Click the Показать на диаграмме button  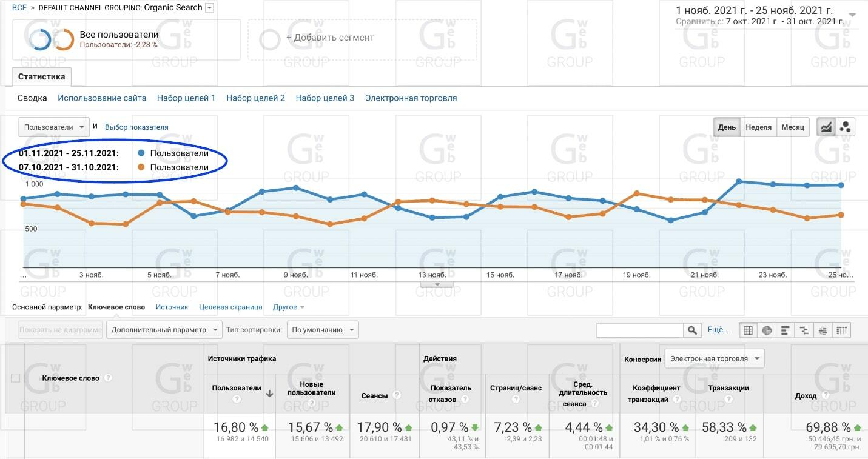tap(61, 330)
